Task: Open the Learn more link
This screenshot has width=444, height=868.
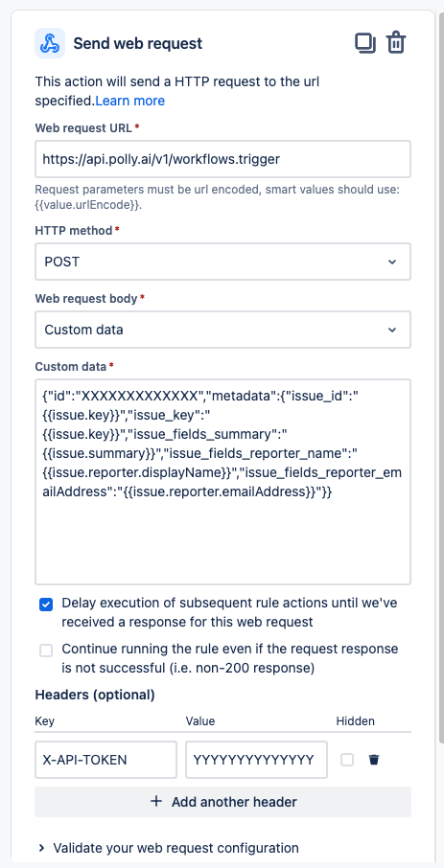Action: (130, 101)
